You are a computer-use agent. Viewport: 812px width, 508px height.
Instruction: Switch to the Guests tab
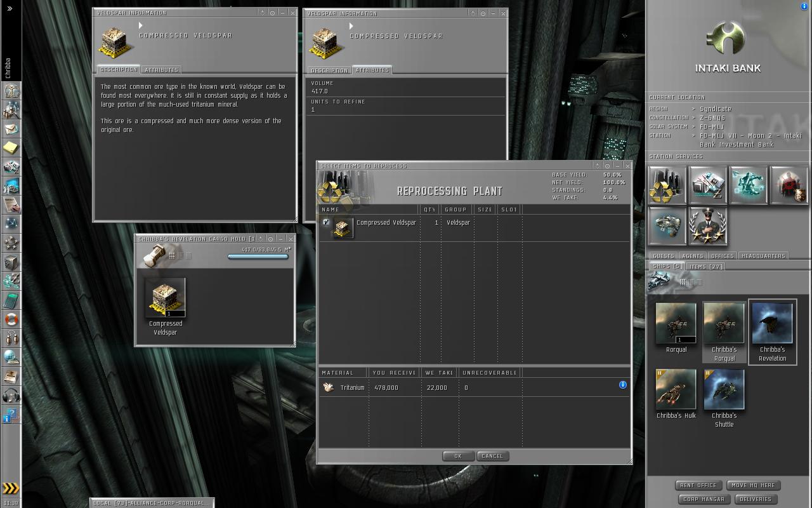pyautogui.click(x=663, y=256)
